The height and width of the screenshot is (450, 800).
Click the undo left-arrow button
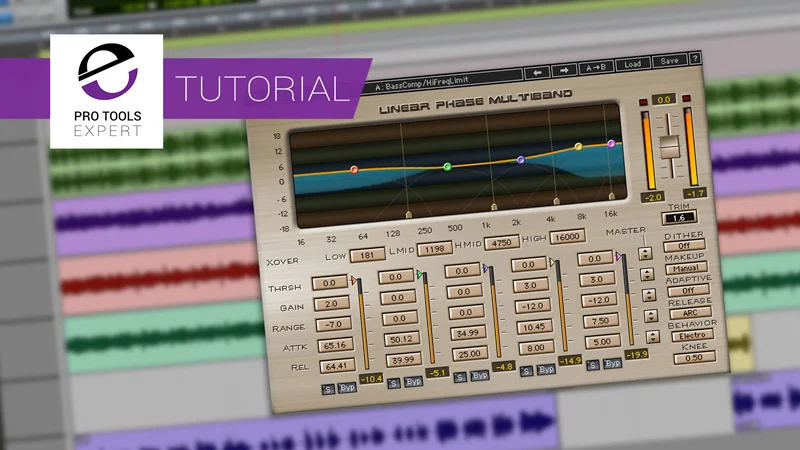pos(537,73)
